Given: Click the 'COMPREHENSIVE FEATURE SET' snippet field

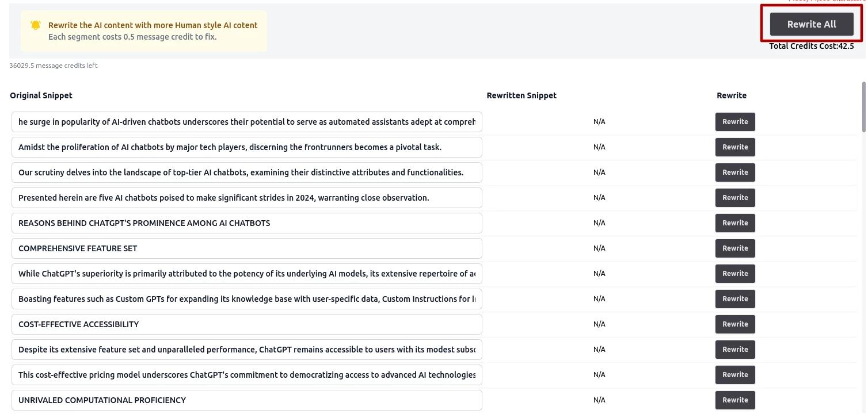Looking at the screenshot, I should click(247, 248).
